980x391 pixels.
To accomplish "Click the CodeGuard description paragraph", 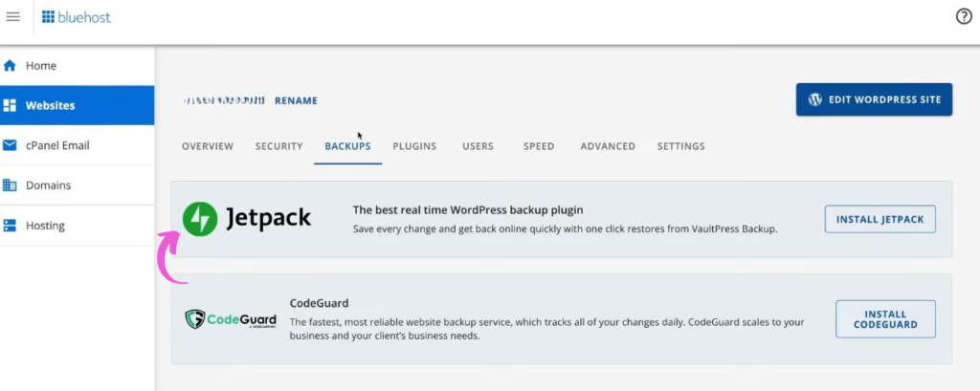I will (546, 329).
